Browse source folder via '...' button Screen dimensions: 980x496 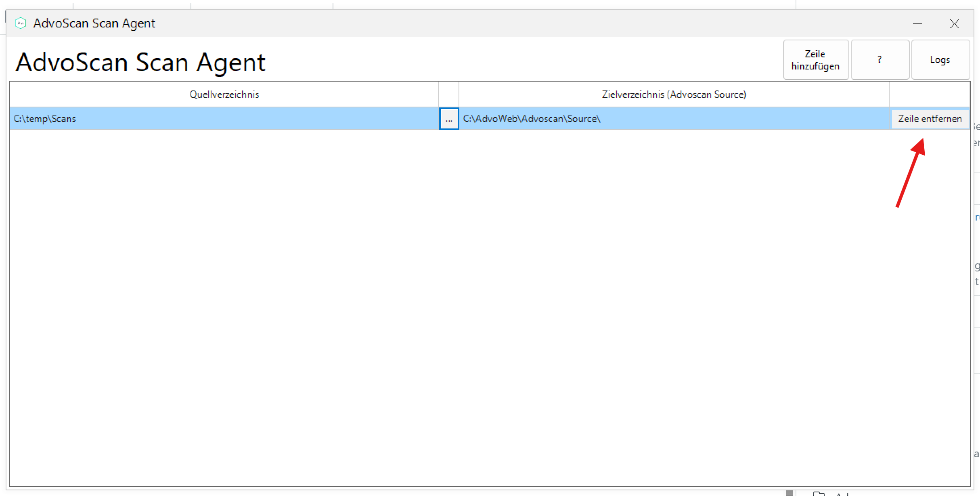point(449,119)
